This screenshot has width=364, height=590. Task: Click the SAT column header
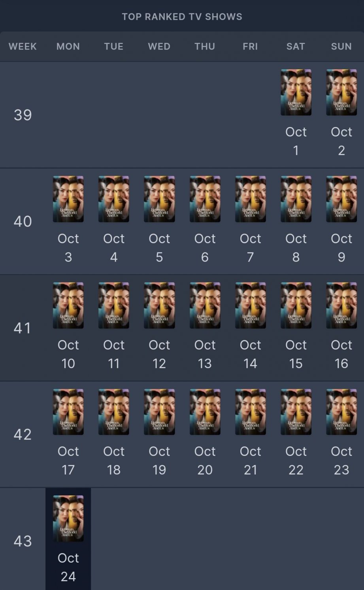[x=296, y=46]
